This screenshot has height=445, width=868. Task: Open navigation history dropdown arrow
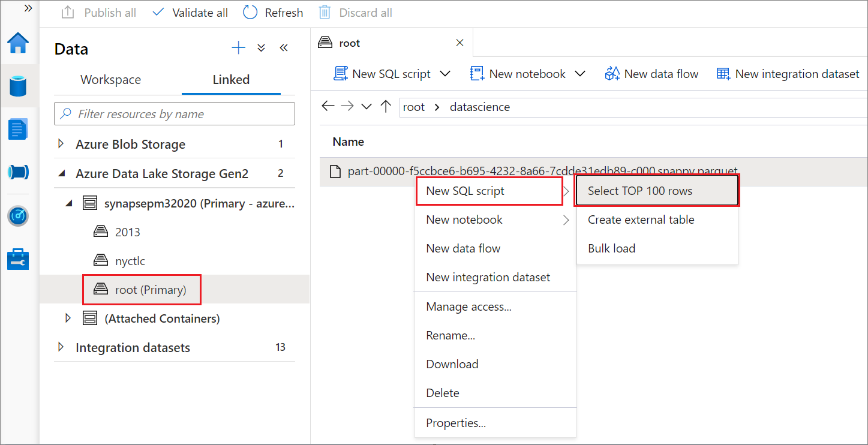pyautogui.click(x=367, y=107)
